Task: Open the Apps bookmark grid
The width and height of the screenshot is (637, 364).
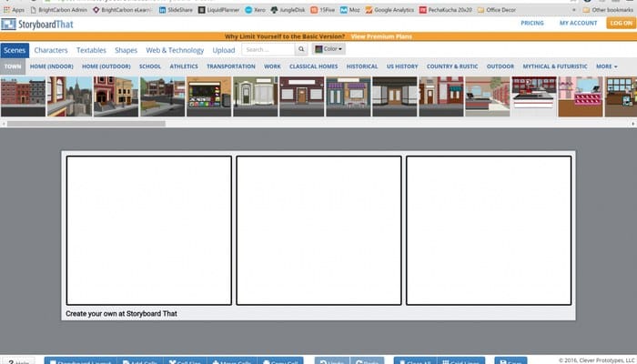Action: tap(14, 10)
